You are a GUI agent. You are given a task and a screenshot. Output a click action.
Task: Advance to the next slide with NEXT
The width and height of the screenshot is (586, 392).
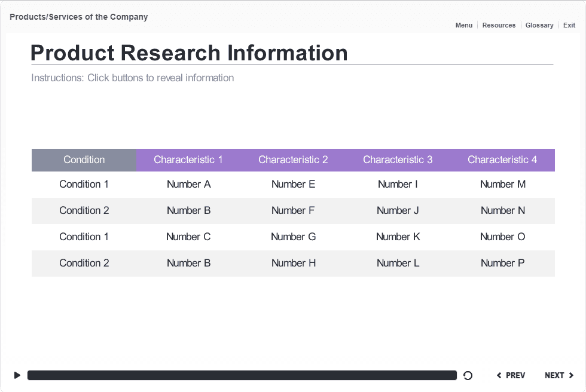pos(559,375)
